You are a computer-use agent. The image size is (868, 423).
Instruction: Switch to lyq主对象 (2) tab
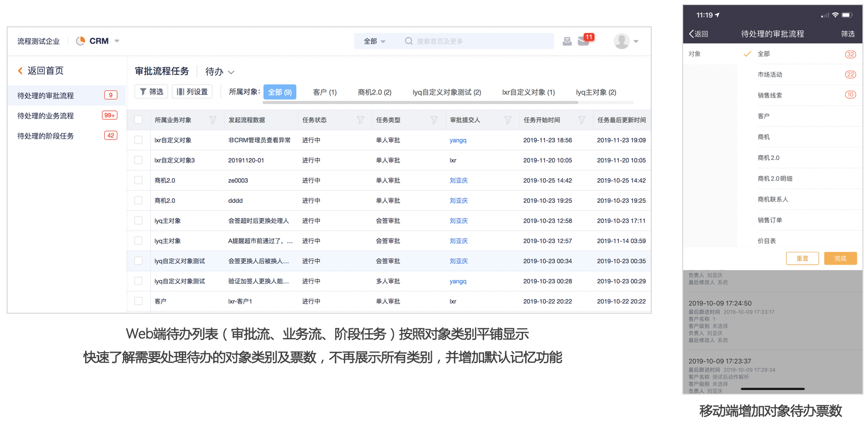596,92
